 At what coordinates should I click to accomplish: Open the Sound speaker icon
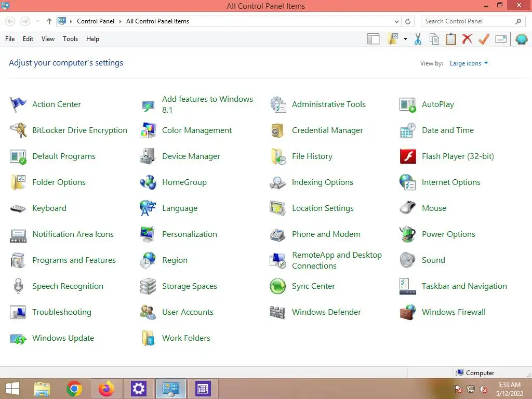[x=407, y=260]
